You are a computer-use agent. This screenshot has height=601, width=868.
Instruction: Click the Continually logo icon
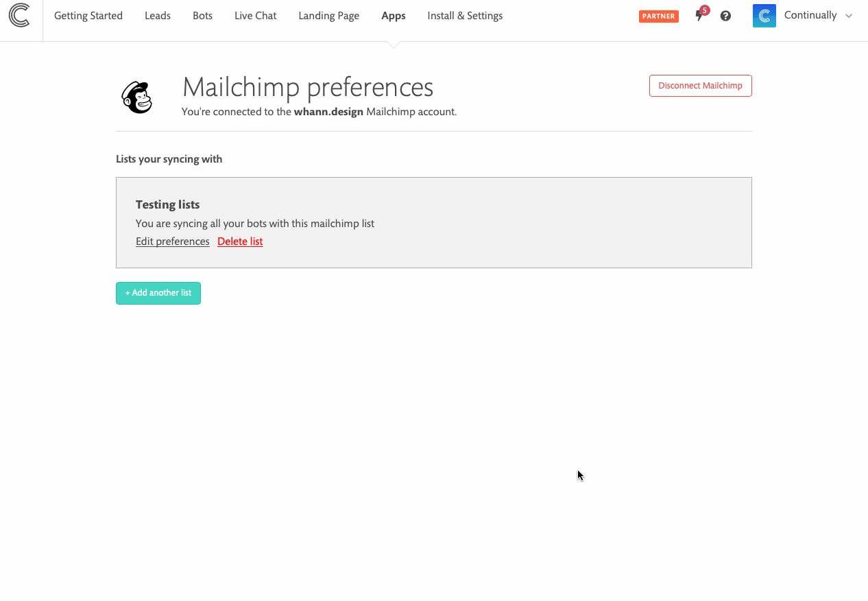pyautogui.click(x=19, y=15)
